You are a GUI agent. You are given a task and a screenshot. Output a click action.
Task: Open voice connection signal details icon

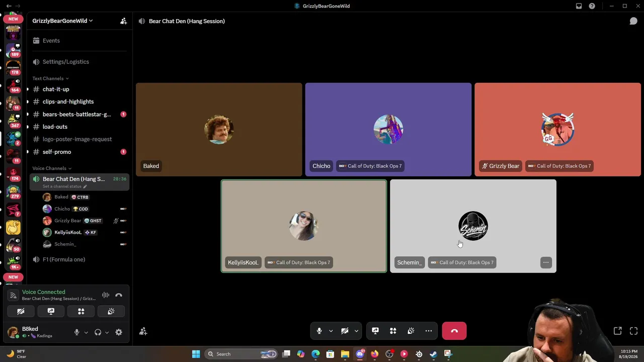pyautogui.click(x=13, y=295)
